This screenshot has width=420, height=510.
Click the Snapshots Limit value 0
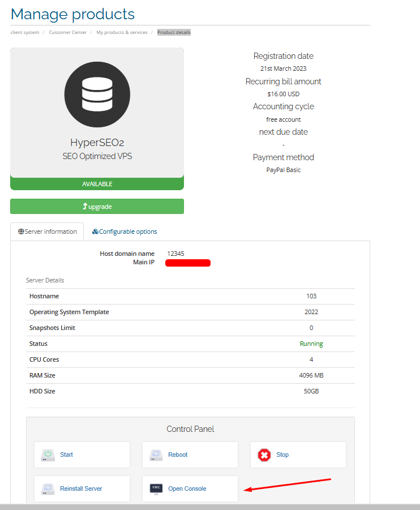coord(311,328)
